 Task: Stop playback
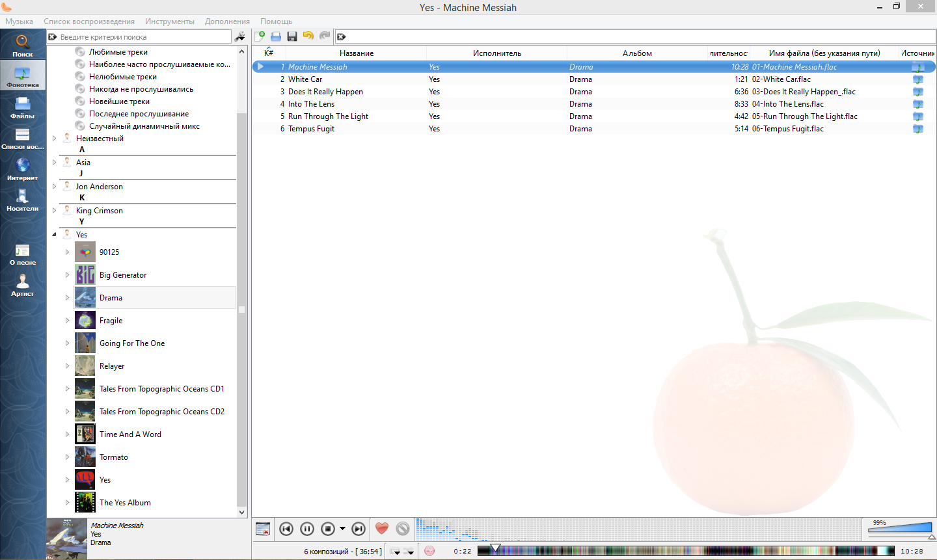click(328, 529)
